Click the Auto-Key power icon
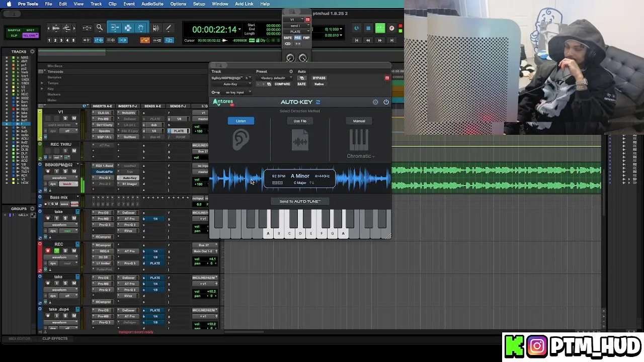 [386, 102]
